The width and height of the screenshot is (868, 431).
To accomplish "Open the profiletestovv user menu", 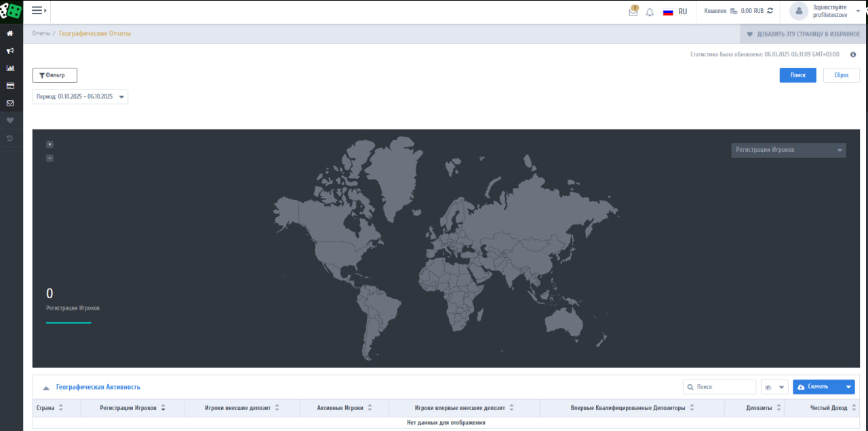I will coord(825,12).
